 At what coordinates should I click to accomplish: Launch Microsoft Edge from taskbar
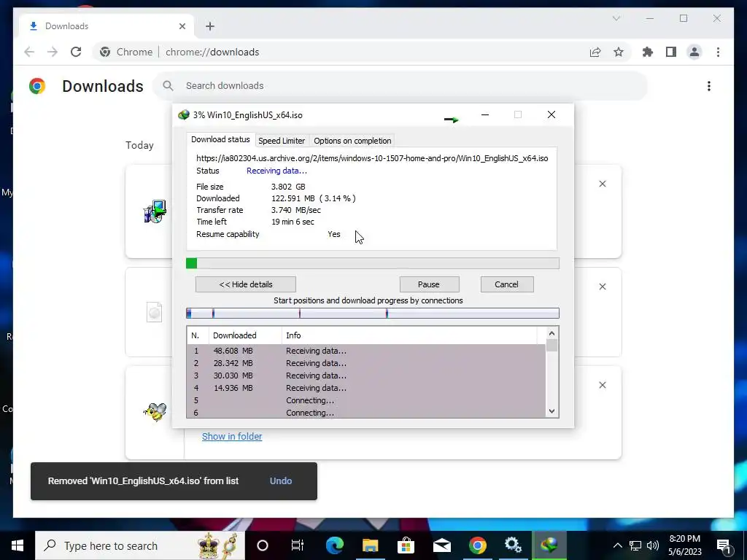334,545
